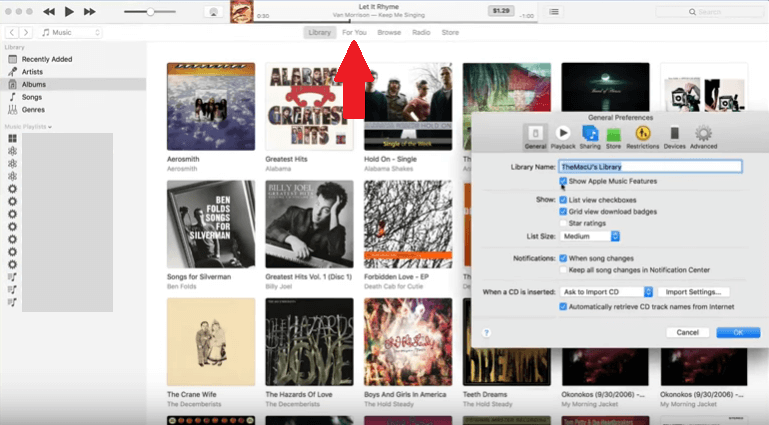
Task: Click the Alabama Shakes artist name
Action: [388, 169]
